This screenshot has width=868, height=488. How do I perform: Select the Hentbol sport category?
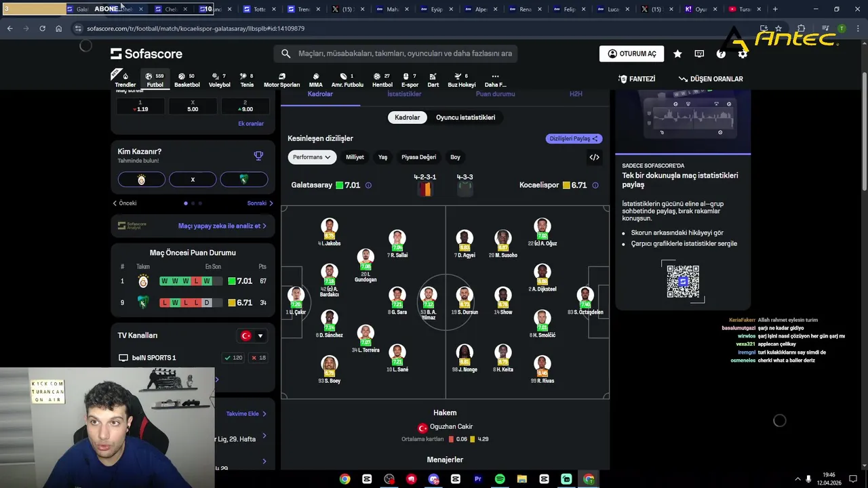[382, 80]
